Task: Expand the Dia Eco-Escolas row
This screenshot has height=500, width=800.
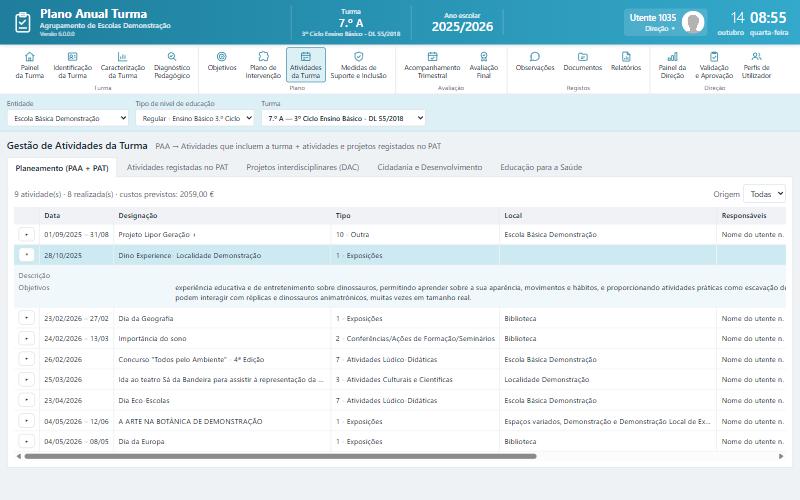Action: click(27, 401)
